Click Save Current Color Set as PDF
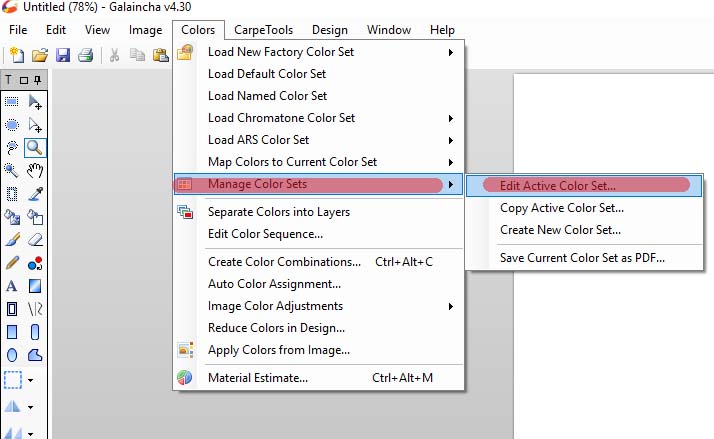Viewport: 714px width, 439px height. tap(582, 258)
